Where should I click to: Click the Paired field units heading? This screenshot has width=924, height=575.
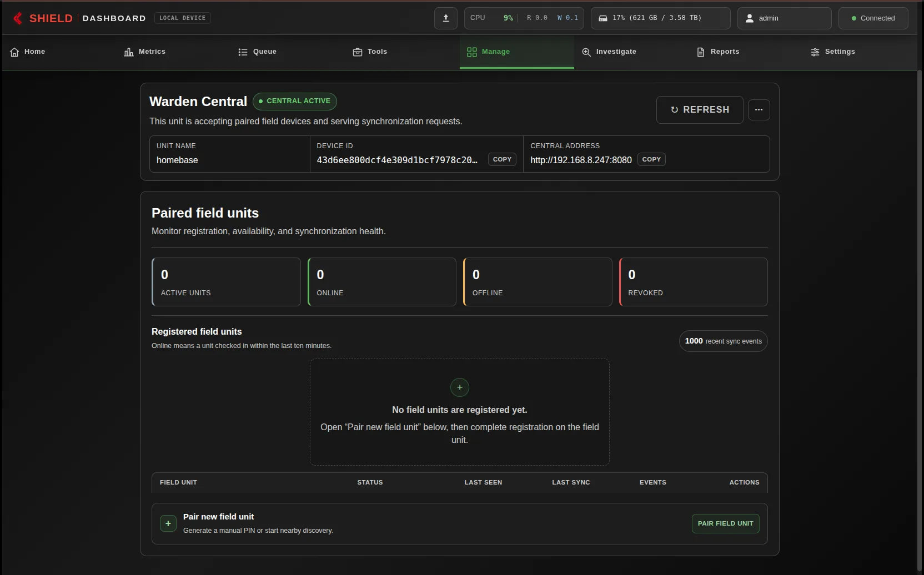coord(205,213)
